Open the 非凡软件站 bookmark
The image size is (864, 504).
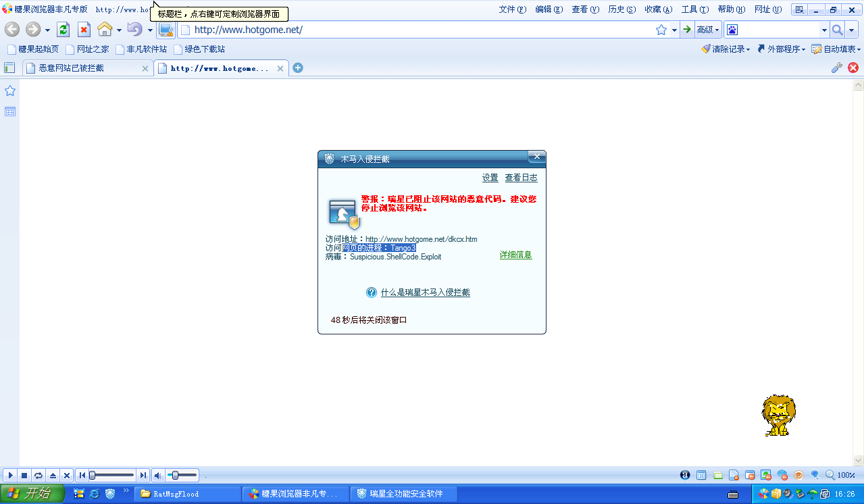coord(141,49)
